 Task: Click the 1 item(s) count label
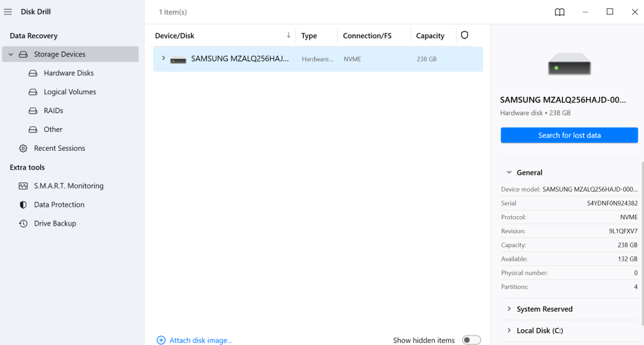click(173, 12)
